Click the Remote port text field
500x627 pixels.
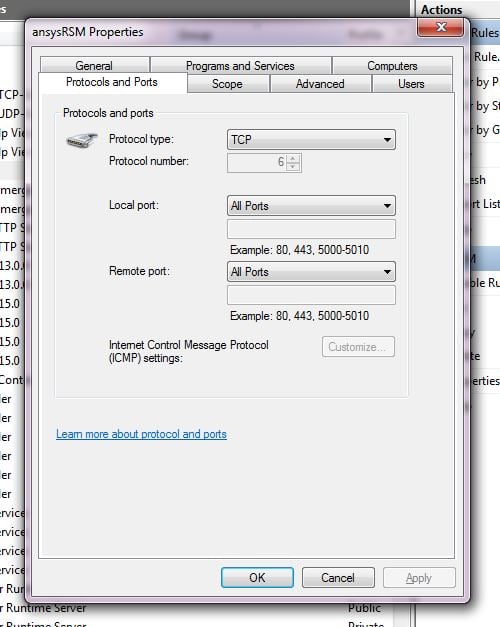click(x=311, y=295)
